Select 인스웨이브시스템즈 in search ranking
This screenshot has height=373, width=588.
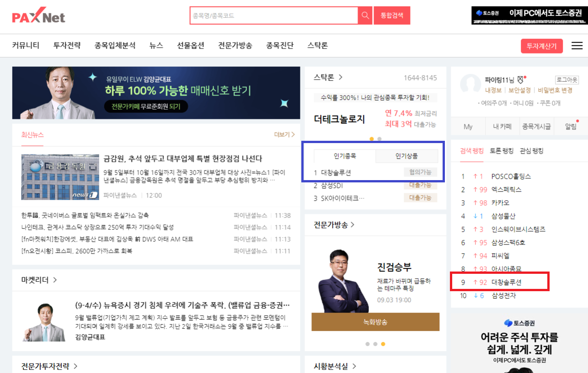click(519, 229)
